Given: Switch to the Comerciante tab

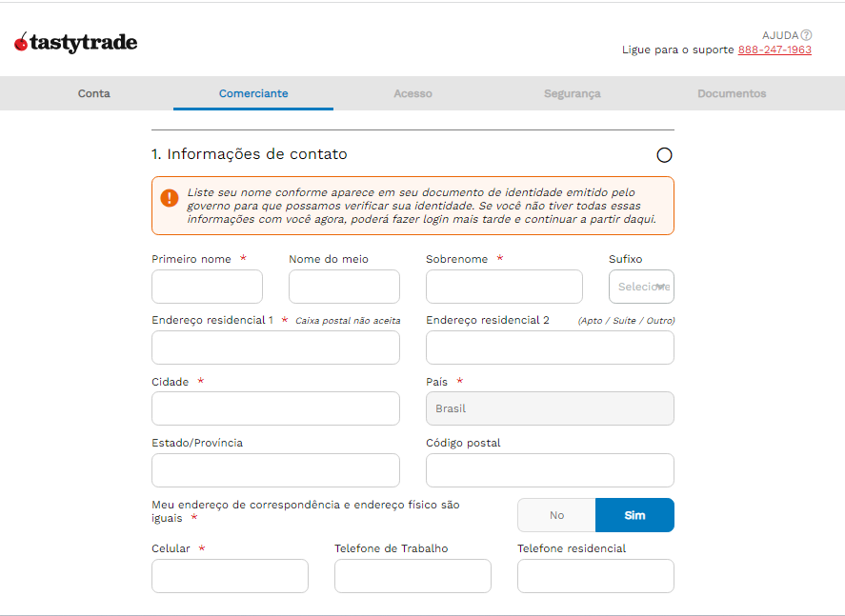Looking at the screenshot, I should [x=253, y=93].
